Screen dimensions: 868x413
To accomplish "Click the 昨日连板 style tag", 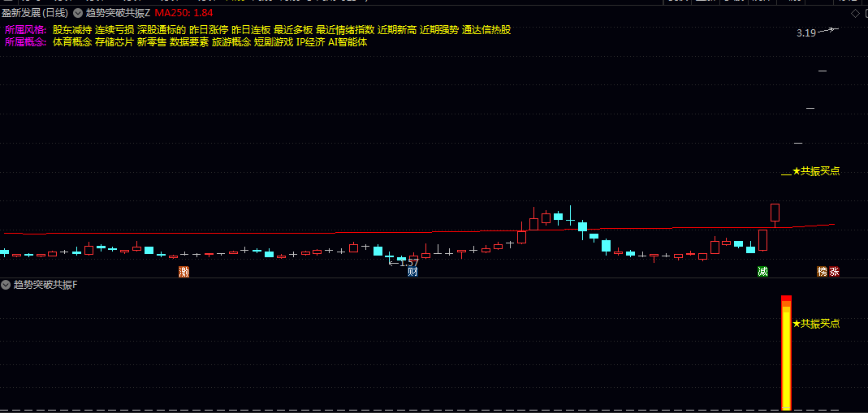I will tap(251, 30).
